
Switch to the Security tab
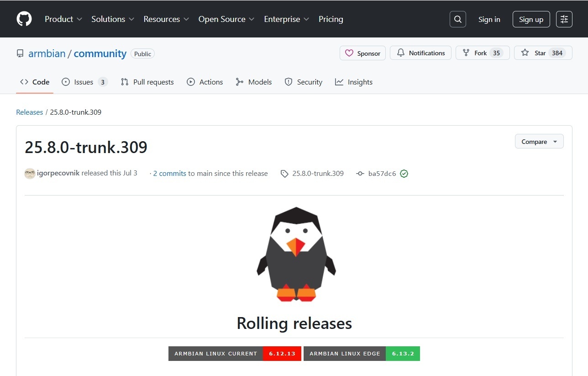[x=304, y=82]
